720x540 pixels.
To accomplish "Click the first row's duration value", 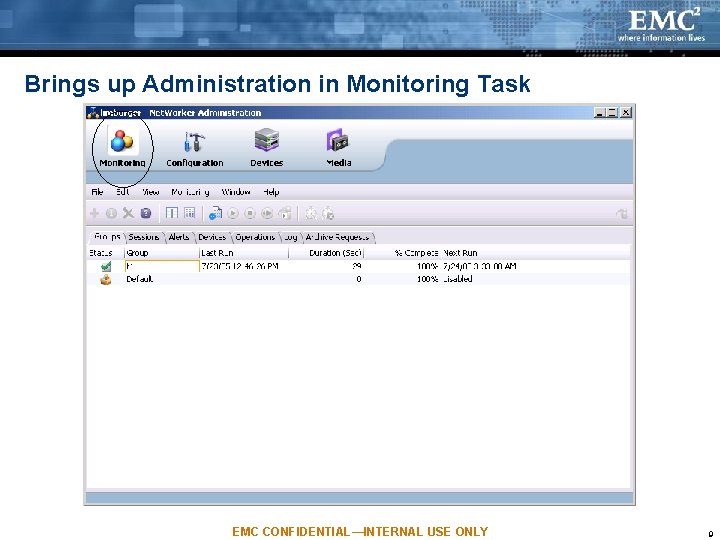I will coord(357,266).
